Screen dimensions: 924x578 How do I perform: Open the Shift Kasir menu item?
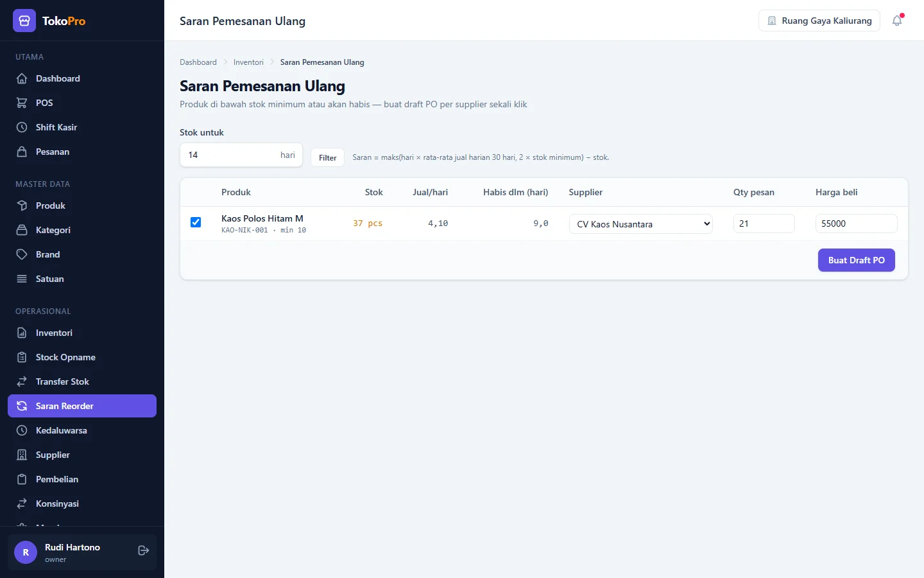[82, 127]
